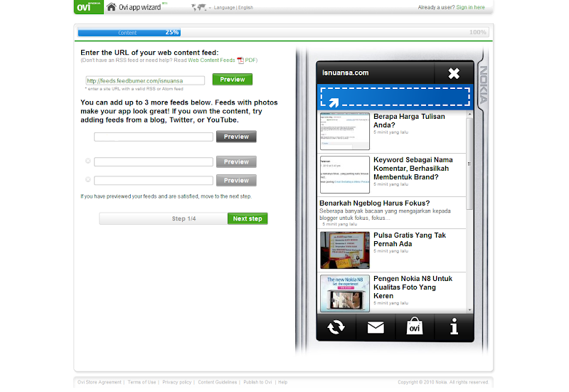Open article Pengen Nokia N8 Untuk Kualitas Foto

pyautogui.click(x=413, y=287)
